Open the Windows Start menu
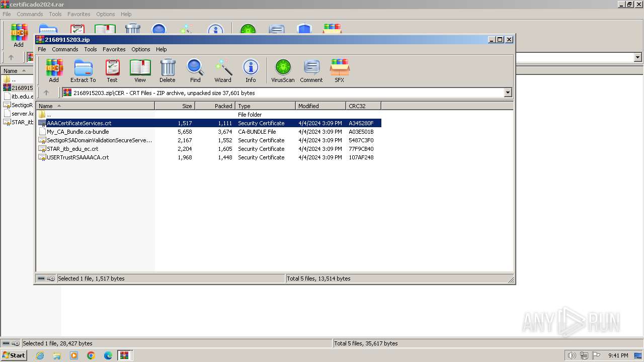This screenshot has height=362, width=644. pos(14,355)
